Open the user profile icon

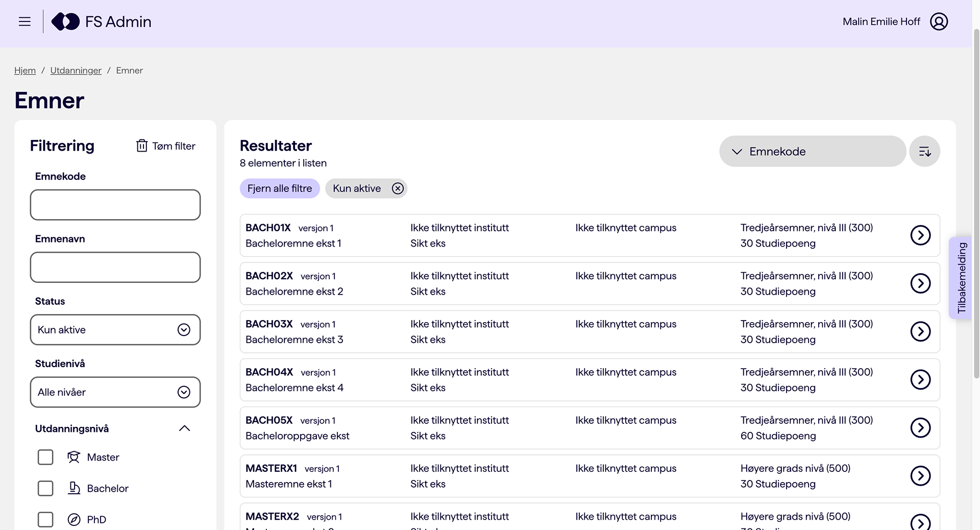click(939, 21)
